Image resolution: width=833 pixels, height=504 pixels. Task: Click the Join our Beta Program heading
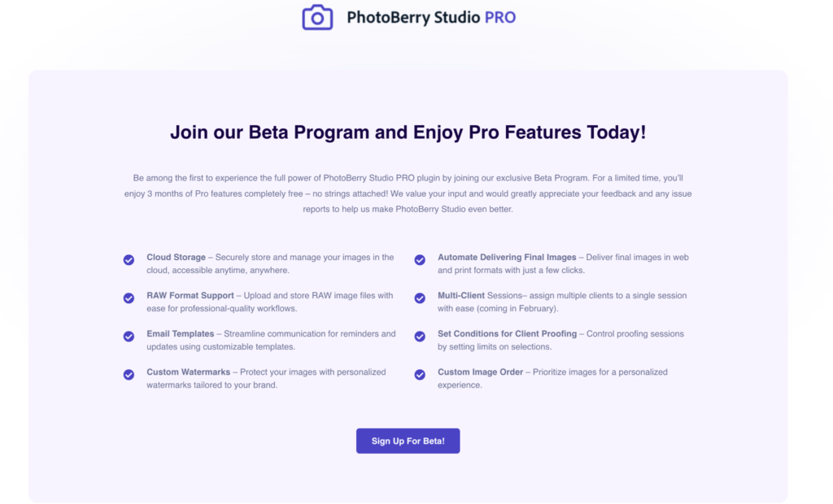[408, 133]
